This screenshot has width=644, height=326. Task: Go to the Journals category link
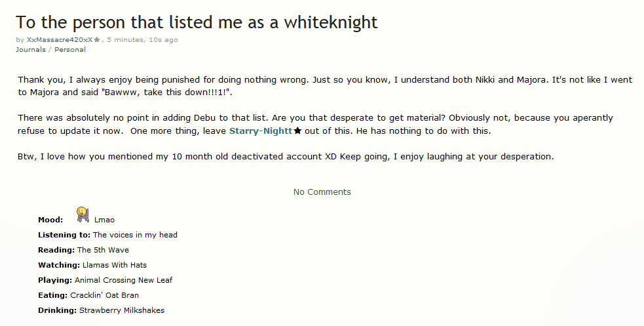point(31,49)
